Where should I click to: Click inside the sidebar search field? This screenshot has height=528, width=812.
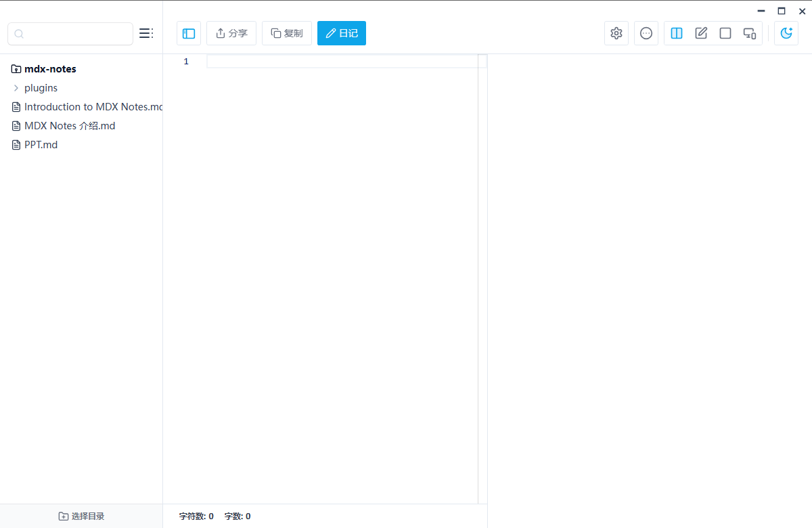(x=70, y=33)
